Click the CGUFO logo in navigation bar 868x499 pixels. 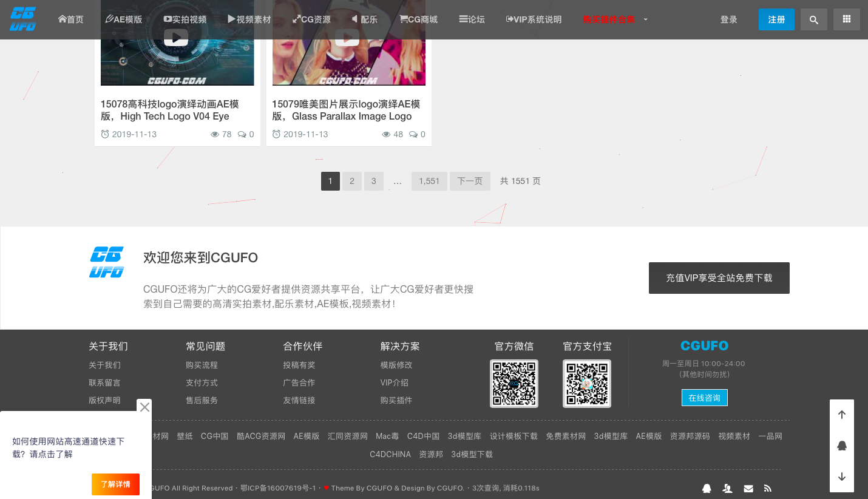pyautogui.click(x=22, y=19)
